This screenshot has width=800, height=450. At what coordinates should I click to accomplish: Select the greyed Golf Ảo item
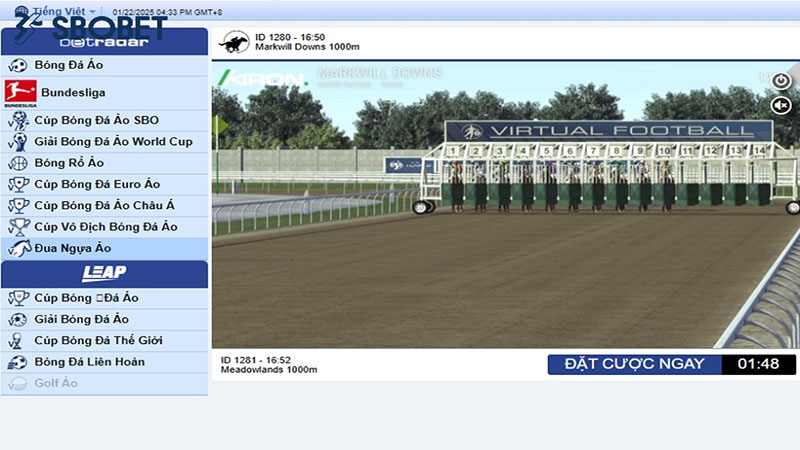click(x=105, y=384)
